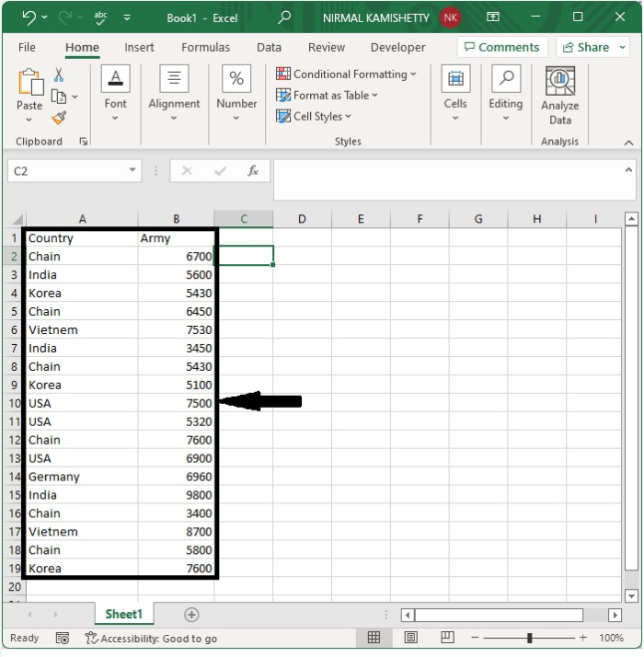The width and height of the screenshot is (644, 657).
Task: Open the Number group menu
Action: [x=236, y=93]
